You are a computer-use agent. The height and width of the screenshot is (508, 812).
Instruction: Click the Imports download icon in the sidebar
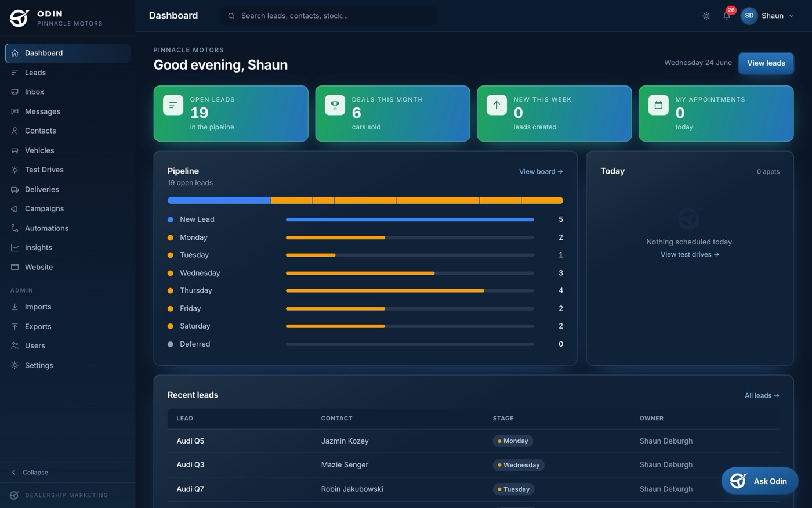pyautogui.click(x=14, y=307)
